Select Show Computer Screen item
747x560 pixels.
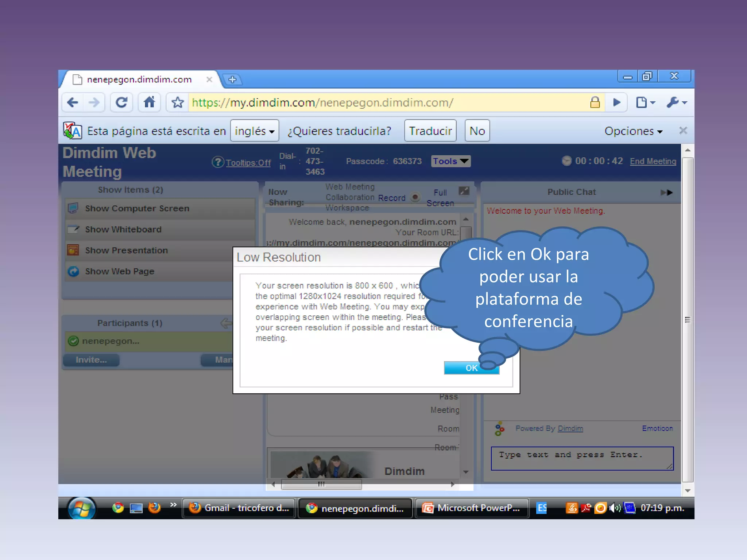click(160, 208)
